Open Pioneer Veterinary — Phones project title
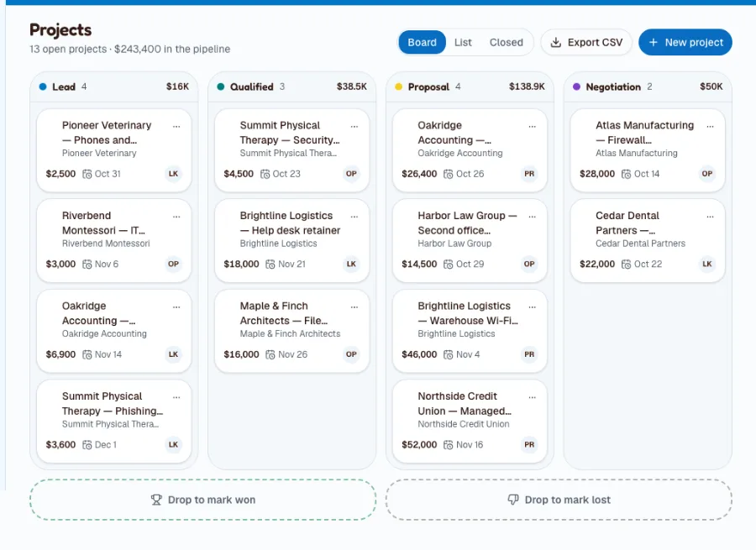This screenshot has height=550, width=756. 107,133
